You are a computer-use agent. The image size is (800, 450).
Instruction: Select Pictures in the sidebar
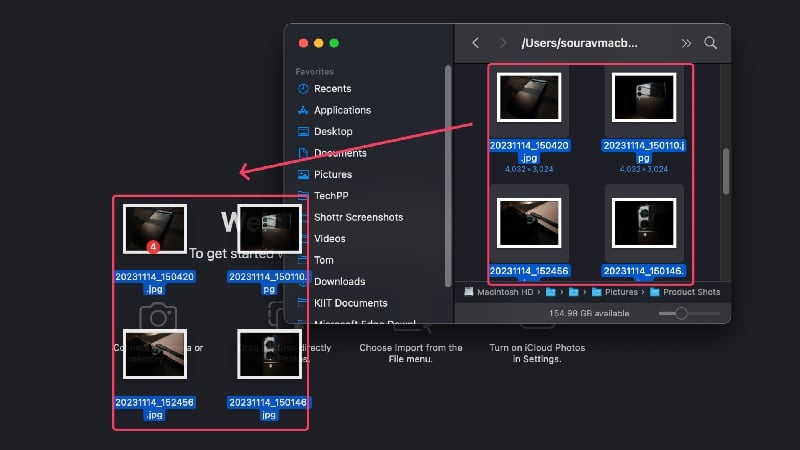[333, 174]
